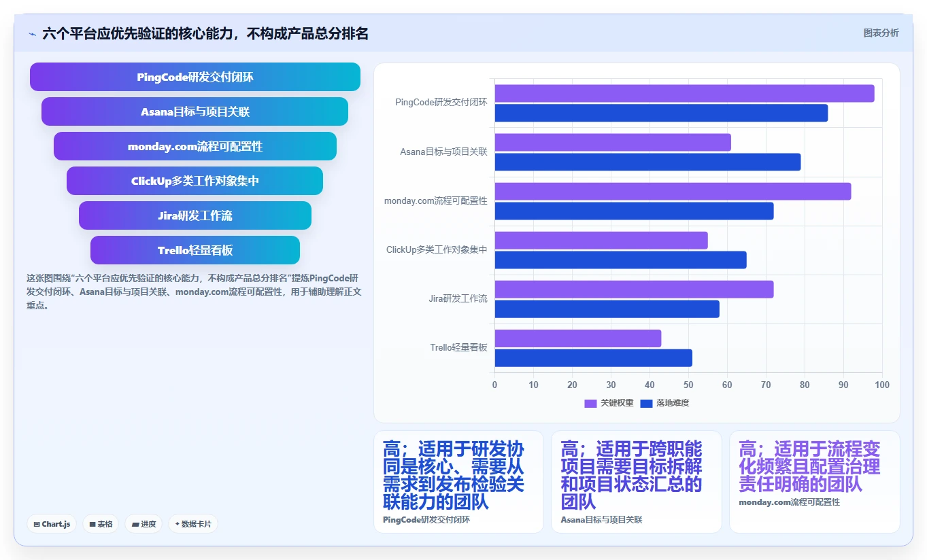Click the 图表分析 label in header
Screen dimensions: 927x560
tap(881, 33)
